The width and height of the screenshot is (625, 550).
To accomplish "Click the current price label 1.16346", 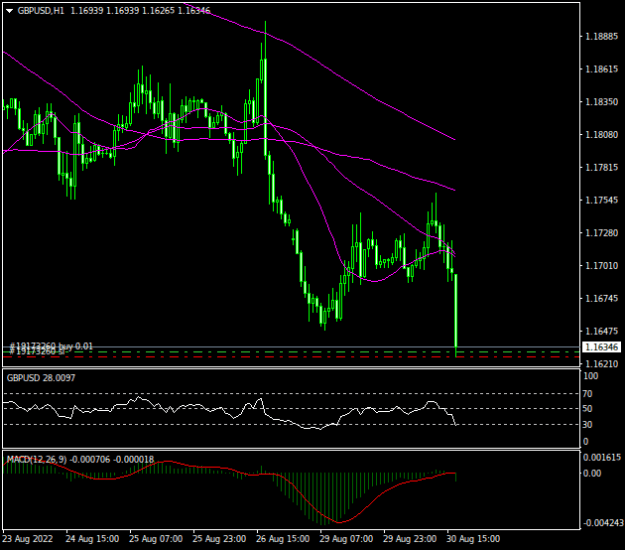I will [602, 347].
